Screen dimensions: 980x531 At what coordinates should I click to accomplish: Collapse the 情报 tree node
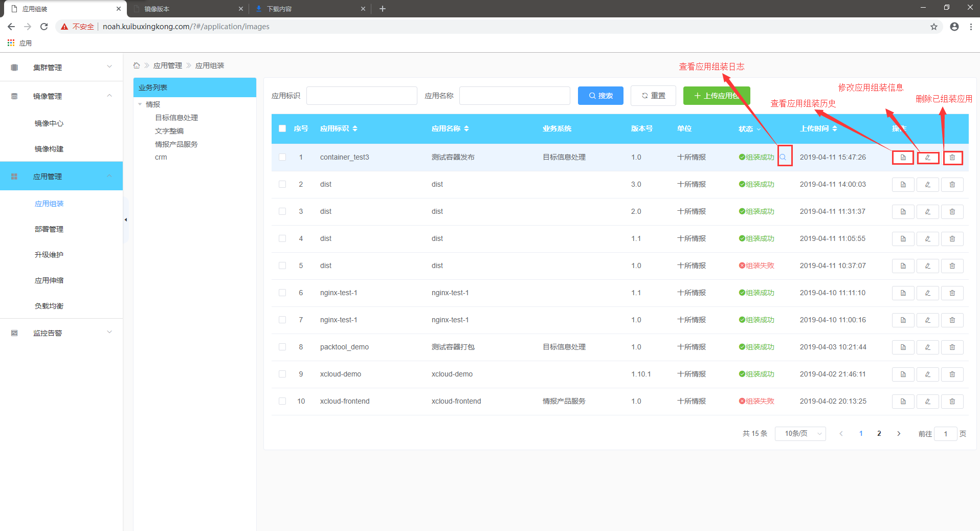(x=140, y=104)
